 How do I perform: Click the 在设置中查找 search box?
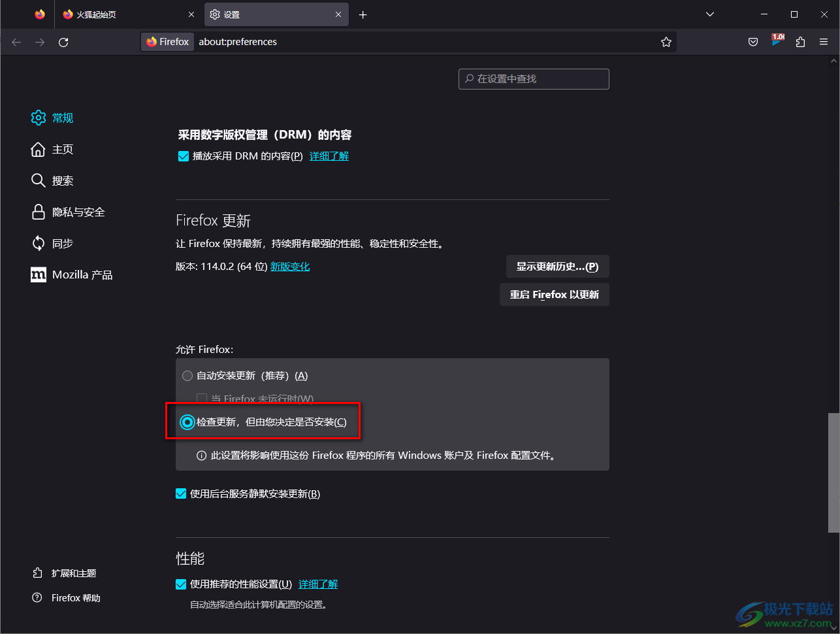(x=534, y=78)
